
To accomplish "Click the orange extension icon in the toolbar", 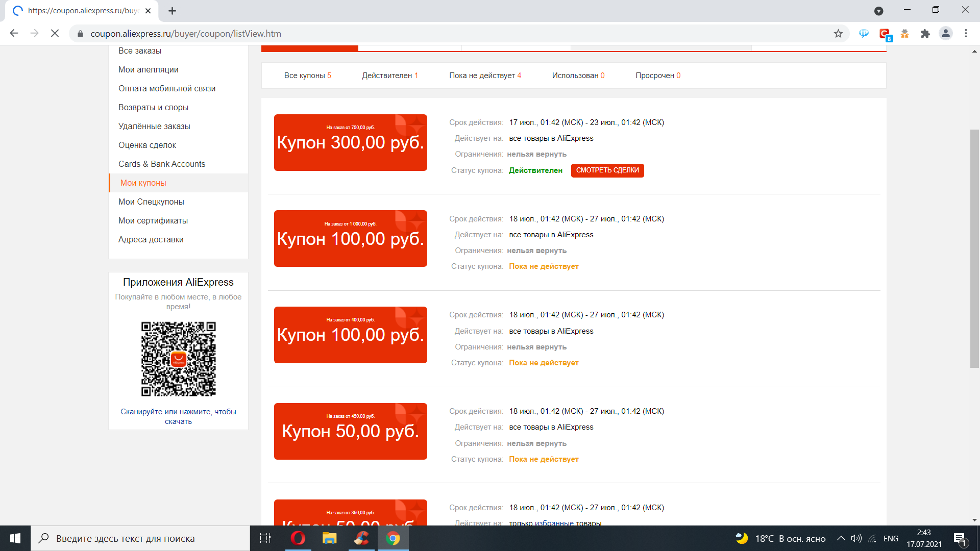I will (904, 34).
